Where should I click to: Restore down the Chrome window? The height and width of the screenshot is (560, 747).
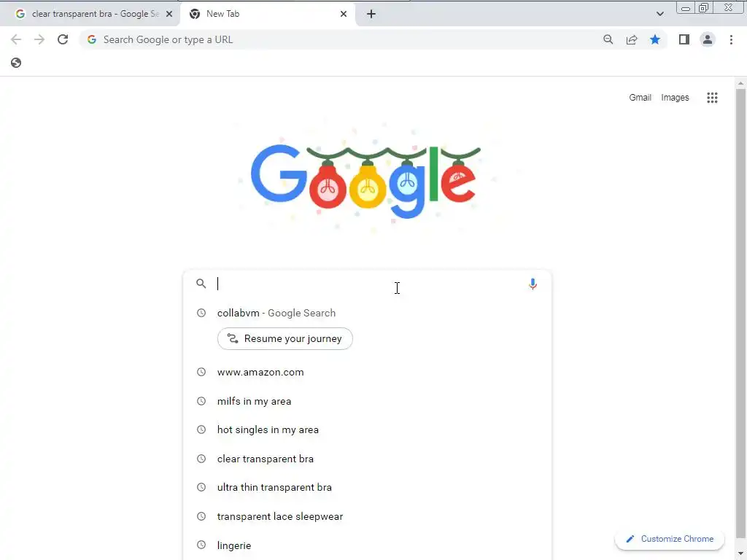(x=703, y=7)
